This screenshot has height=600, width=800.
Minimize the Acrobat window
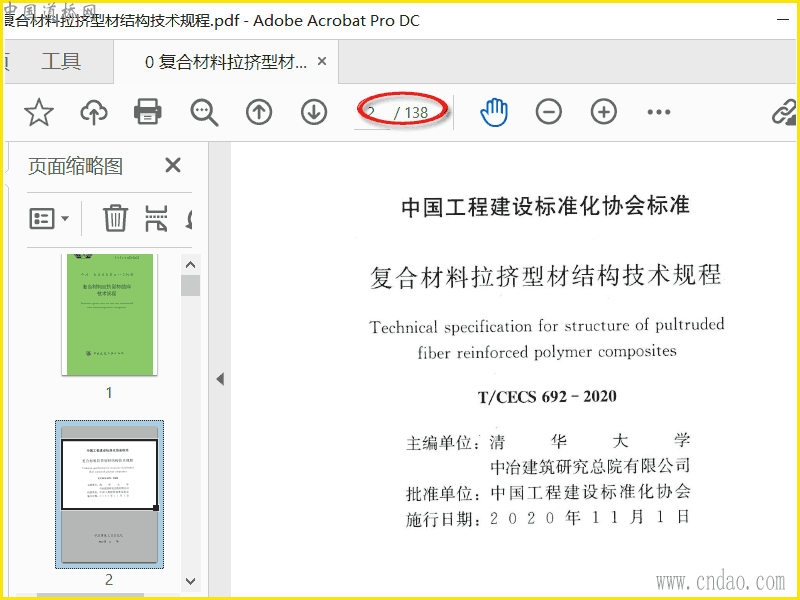point(783,20)
